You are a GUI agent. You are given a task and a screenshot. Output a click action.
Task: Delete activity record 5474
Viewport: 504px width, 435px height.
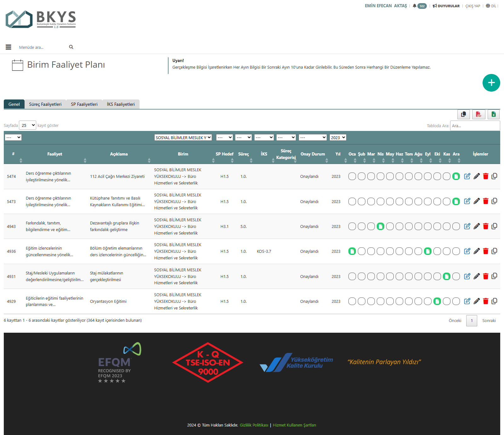click(485, 176)
